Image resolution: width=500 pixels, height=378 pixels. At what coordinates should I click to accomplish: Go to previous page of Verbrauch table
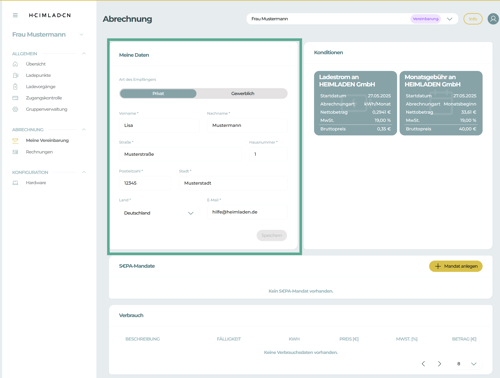click(423, 364)
